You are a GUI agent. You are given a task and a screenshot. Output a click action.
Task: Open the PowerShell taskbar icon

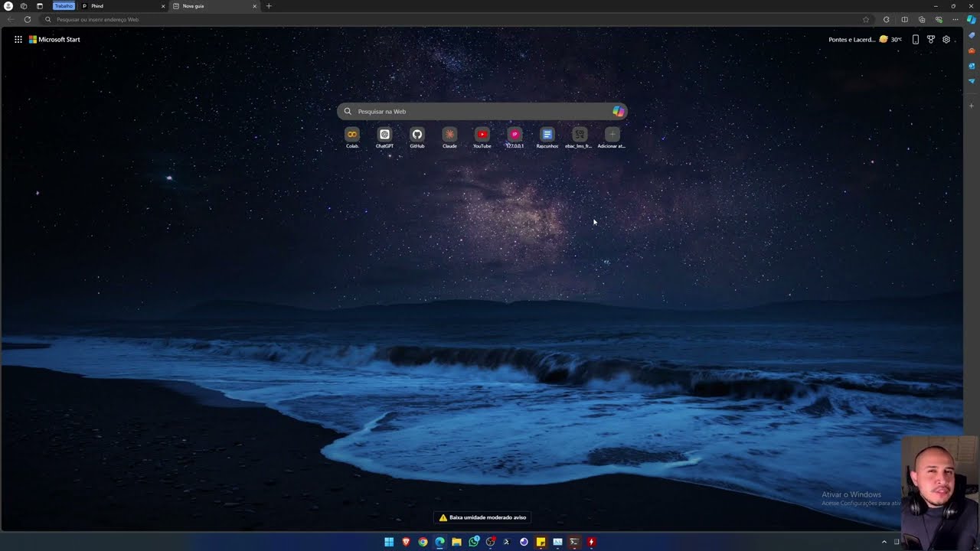pyautogui.click(x=507, y=542)
